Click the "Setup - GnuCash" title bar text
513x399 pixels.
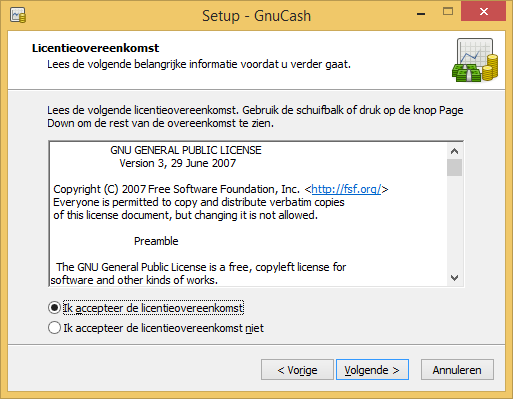pos(256,16)
